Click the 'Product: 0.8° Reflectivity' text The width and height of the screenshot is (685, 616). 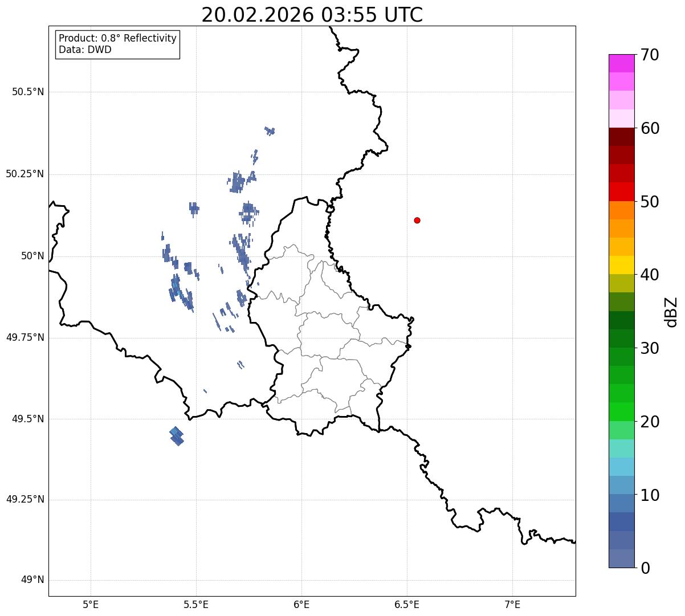(118, 38)
